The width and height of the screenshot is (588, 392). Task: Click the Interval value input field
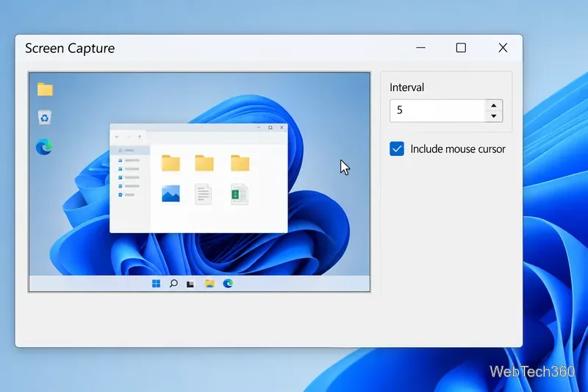click(437, 110)
